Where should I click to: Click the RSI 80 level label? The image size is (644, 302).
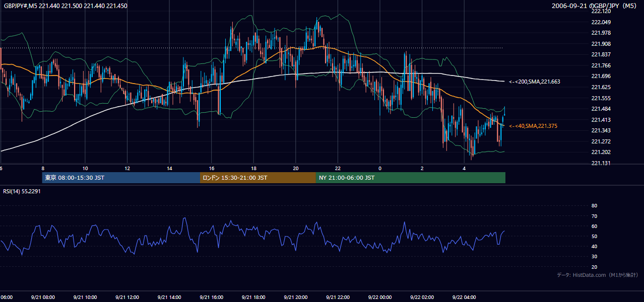(x=594, y=206)
